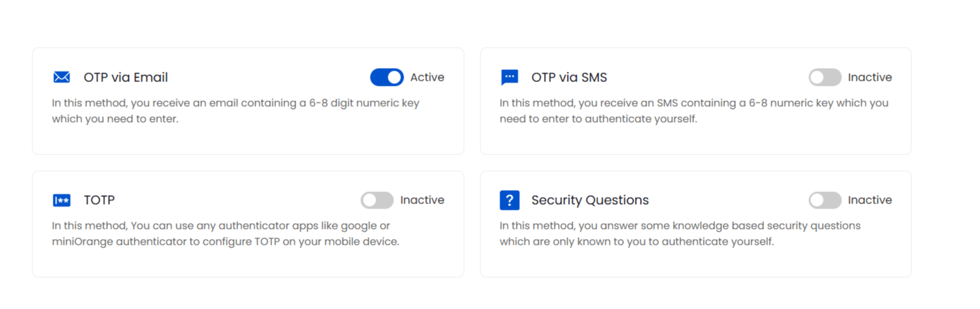The height and width of the screenshot is (309, 980).
Task: Click the OTP via Email description text
Action: [x=235, y=111]
